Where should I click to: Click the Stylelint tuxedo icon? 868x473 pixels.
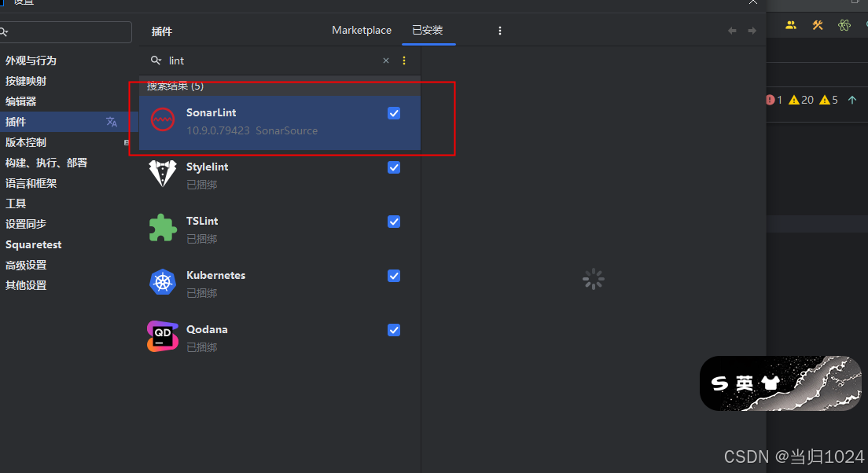point(163,173)
